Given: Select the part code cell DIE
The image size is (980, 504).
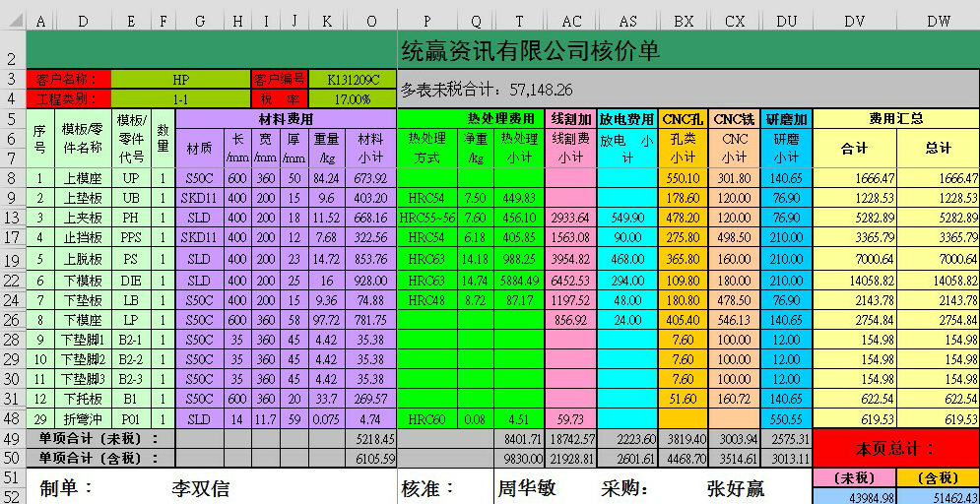Looking at the screenshot, I should [x=131, y=281].
